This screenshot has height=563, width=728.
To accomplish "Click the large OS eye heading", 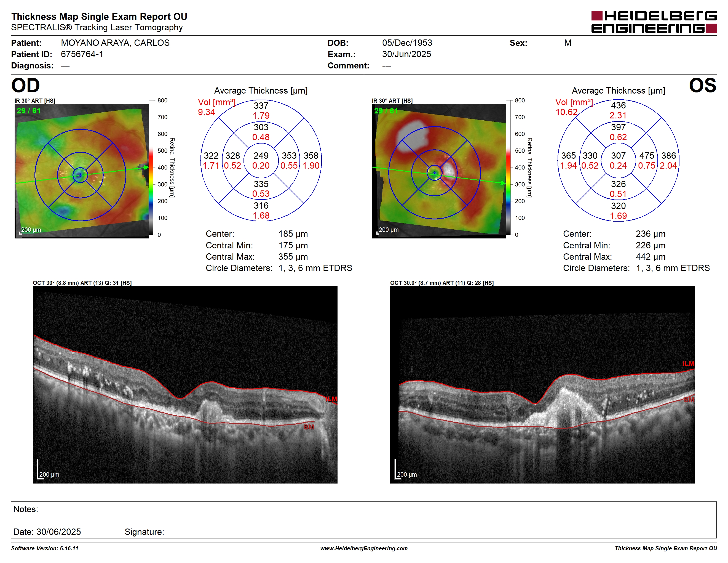I will click(x=703, y=85).
